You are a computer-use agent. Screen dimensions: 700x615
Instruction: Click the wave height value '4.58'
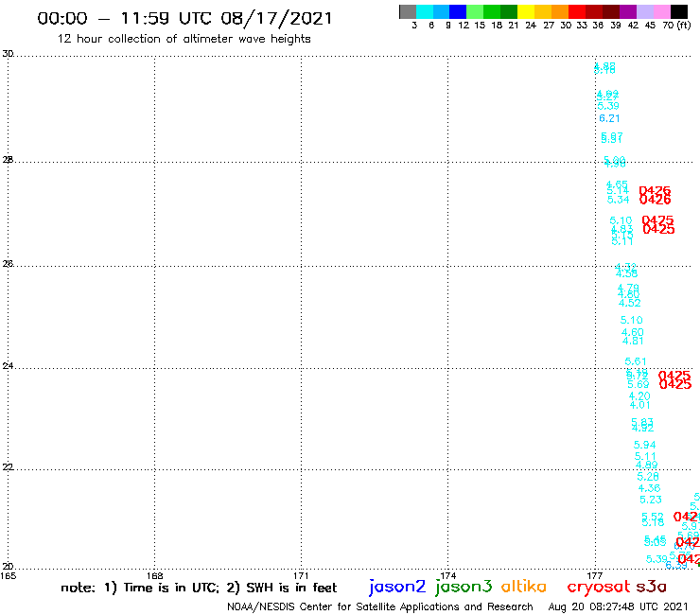(627, 273)
